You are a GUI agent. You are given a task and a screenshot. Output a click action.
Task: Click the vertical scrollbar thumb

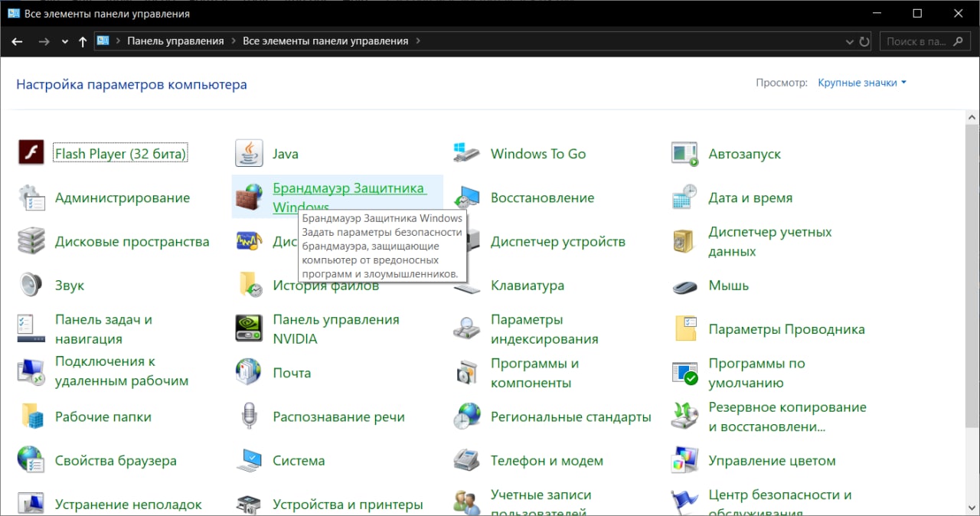point(972,276)
